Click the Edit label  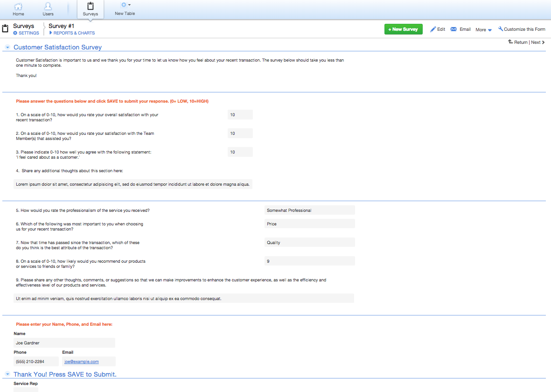tap(441, 29)
